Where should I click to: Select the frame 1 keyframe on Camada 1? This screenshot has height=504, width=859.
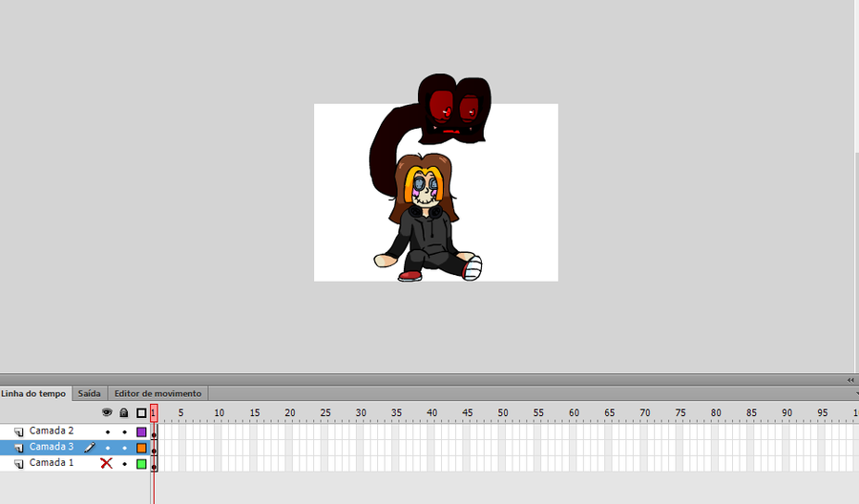coord(155,464)
